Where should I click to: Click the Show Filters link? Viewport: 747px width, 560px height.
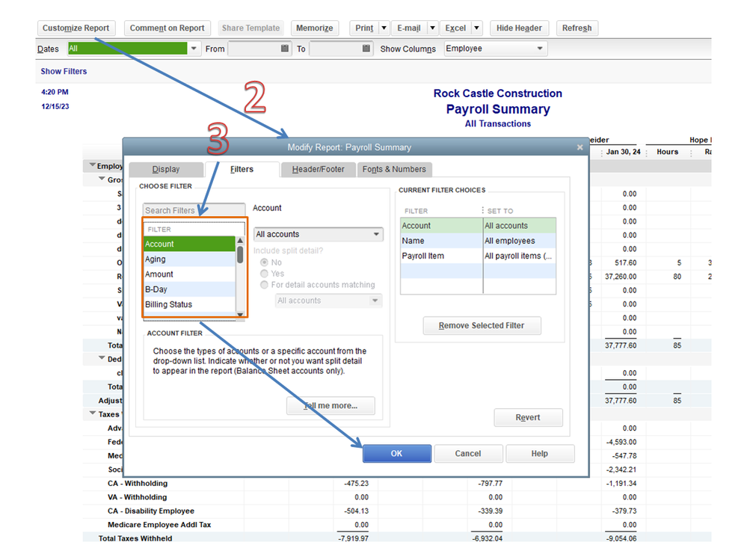[64, 72]
